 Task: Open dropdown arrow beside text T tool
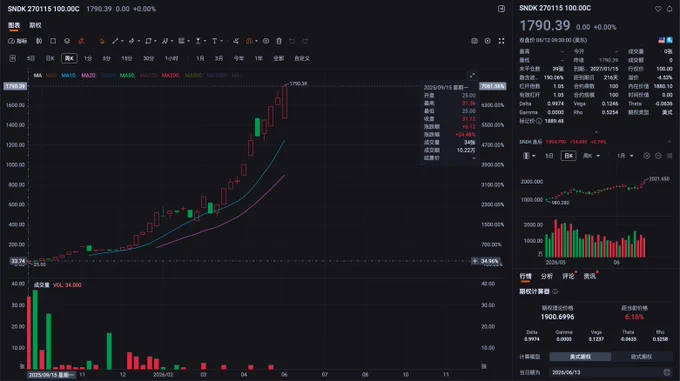[x=221, y=41]
